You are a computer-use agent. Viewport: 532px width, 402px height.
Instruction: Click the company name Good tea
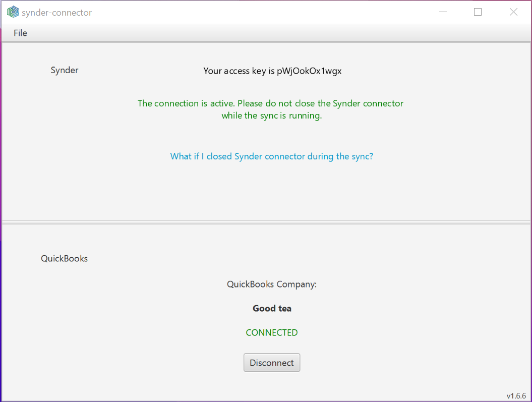coord(272,308)
